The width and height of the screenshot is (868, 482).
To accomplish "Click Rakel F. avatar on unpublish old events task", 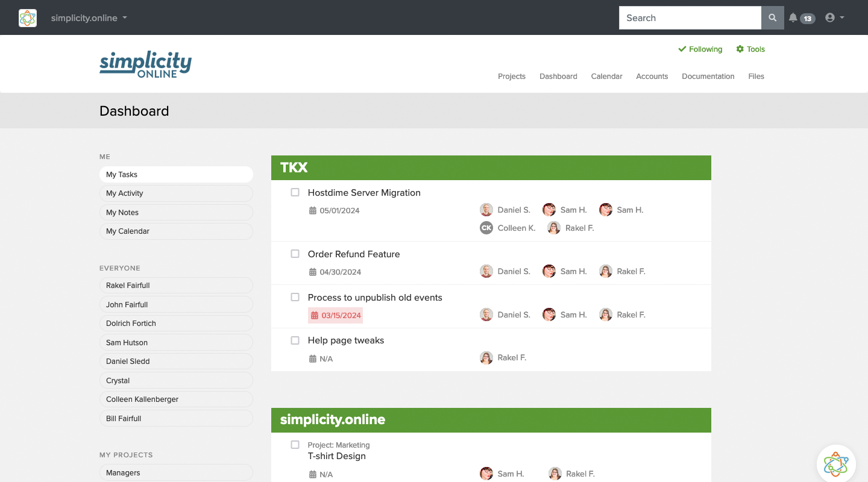I will 606,315.
